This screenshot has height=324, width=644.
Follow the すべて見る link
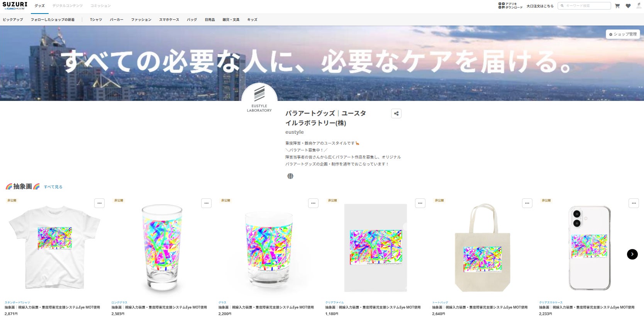[x=53, y=187]
